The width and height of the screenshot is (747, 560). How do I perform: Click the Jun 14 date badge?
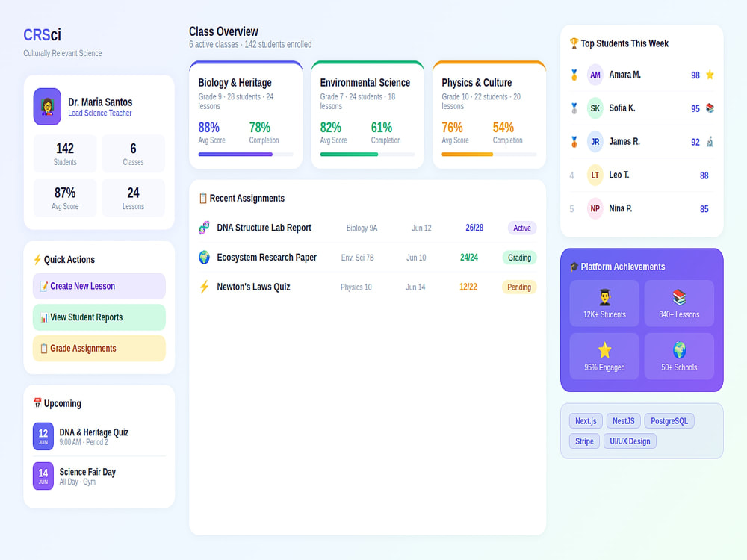pos(43,476)
